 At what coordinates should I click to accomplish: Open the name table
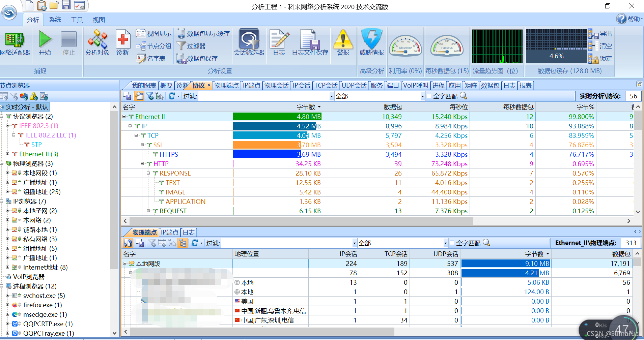click(151, 59)
